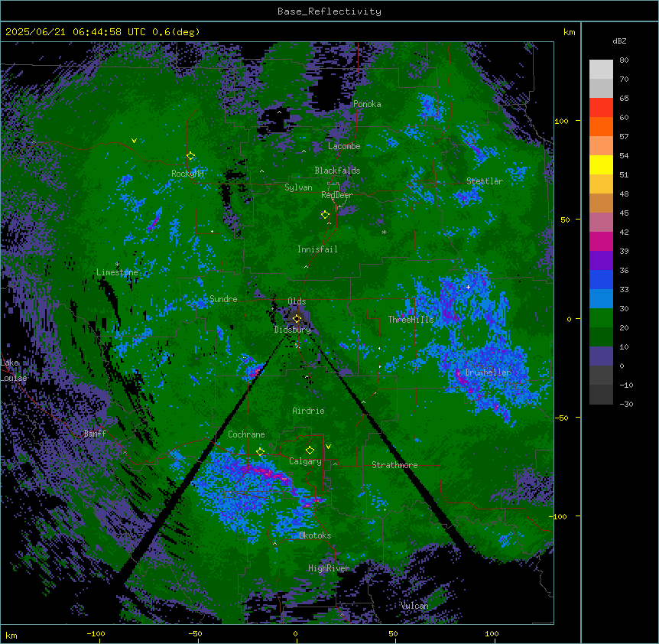
Task: Click the 80 value in dBZ legend
Action: 624,60
